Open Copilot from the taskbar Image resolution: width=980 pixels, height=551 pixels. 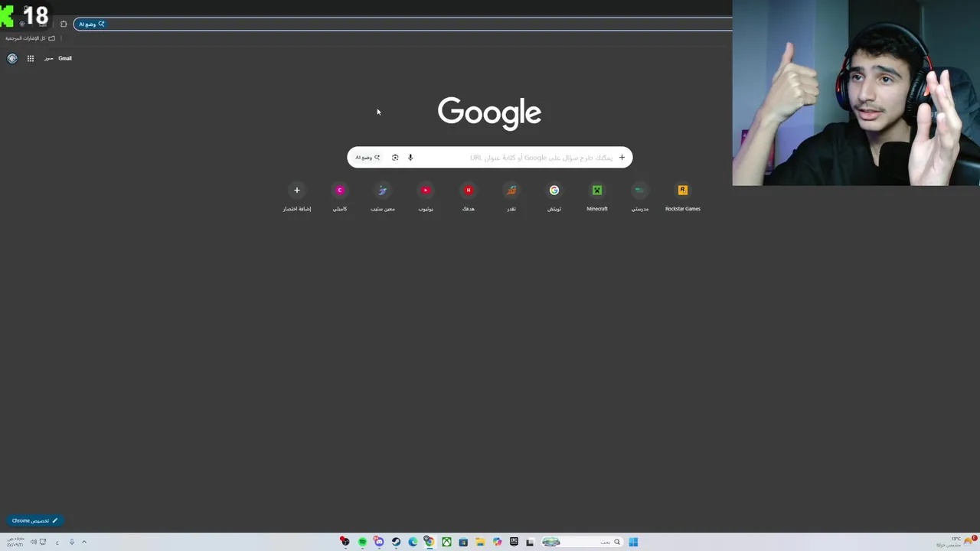497,542
